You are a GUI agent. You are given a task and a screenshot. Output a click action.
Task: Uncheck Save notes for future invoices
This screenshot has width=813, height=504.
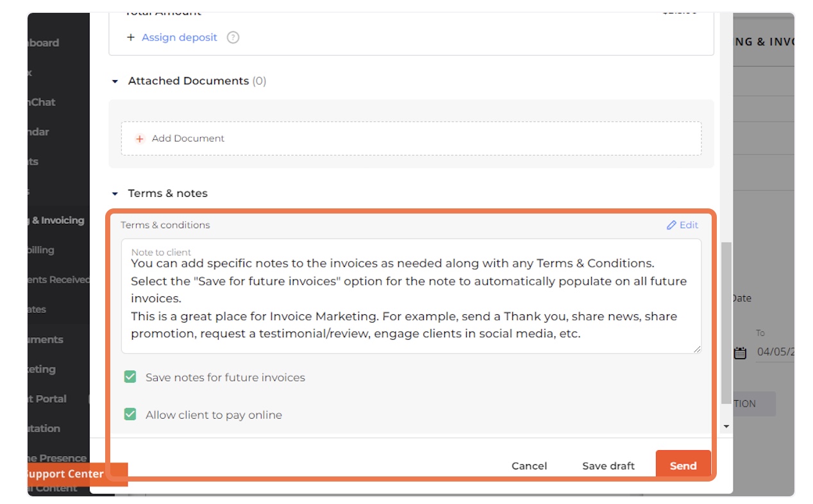point(130,377)
